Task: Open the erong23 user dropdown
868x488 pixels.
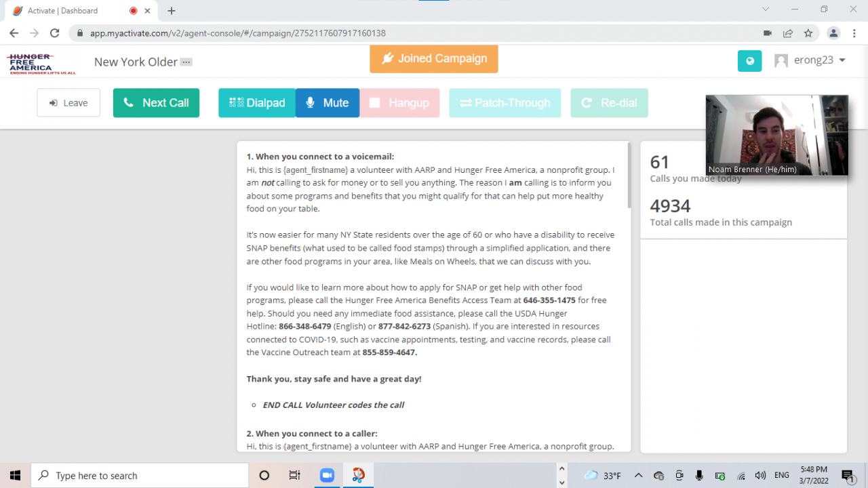Action: coord(820,60)
